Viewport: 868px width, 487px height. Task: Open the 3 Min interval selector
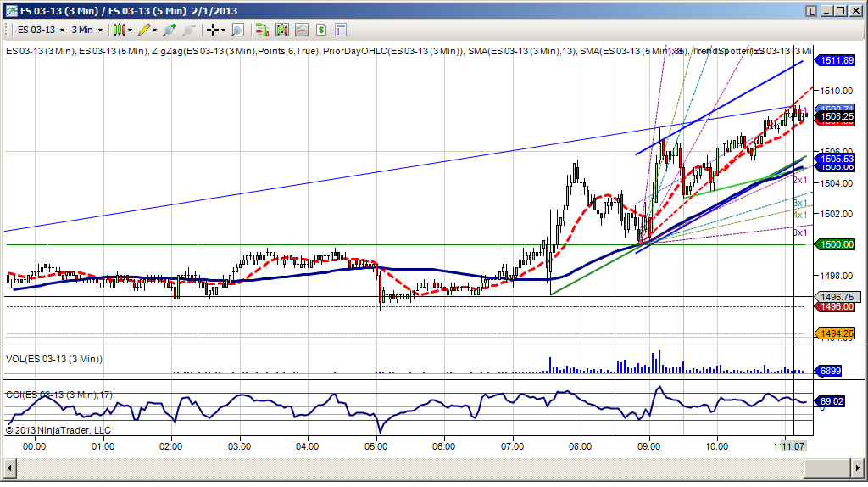87,30
